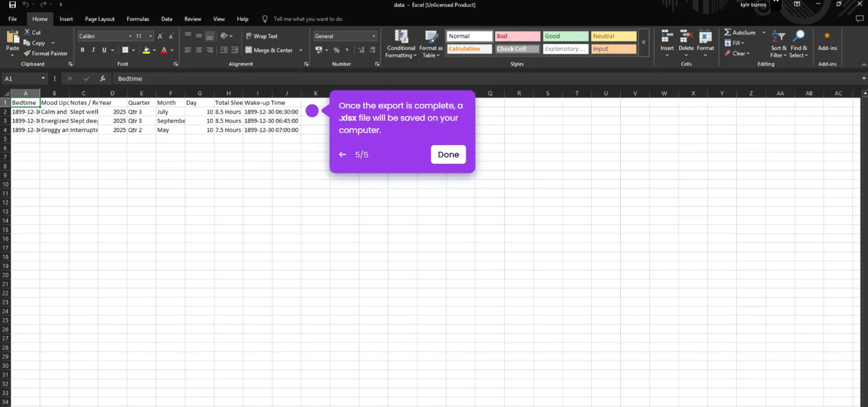Open the Insert function dialog

point(103,78)
